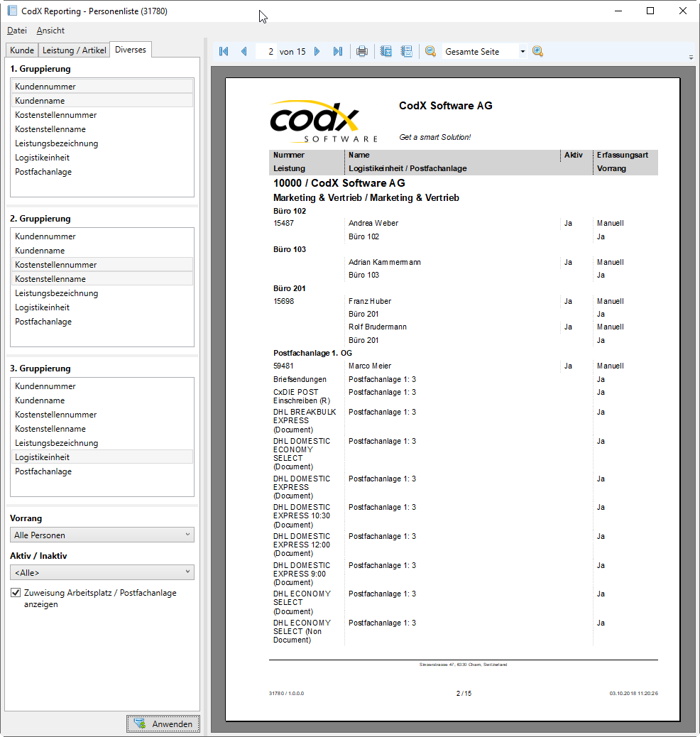This screenshot has width=700, height=737.
Task: Open Gesamte Seite zoom dropdown
Action: pyautogui.click(x=523, y=51)
